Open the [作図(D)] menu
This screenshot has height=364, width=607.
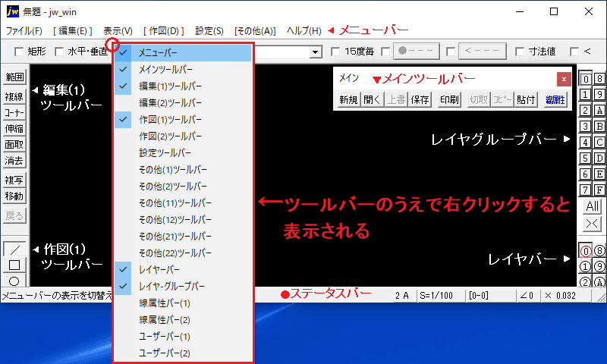164,30
